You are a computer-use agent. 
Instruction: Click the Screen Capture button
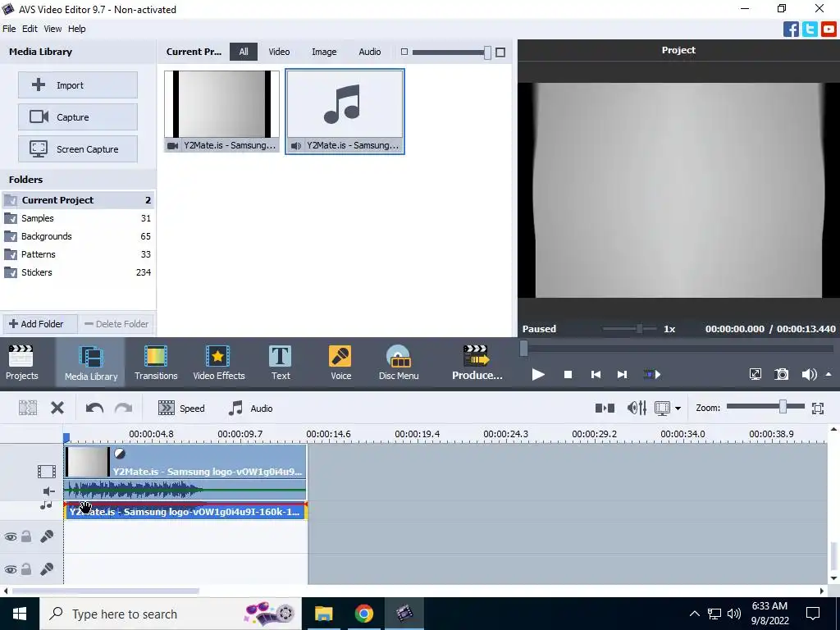(78, 149)
